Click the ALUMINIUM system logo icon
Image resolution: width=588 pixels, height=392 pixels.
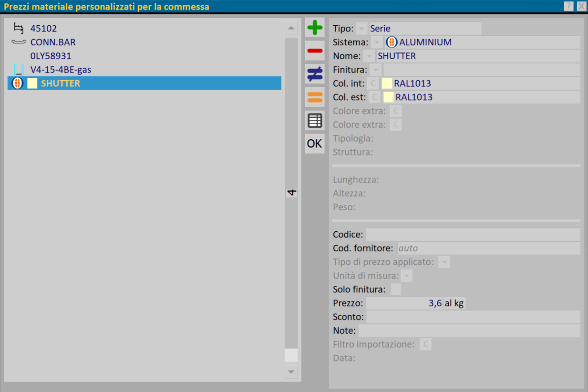(391, 42)
